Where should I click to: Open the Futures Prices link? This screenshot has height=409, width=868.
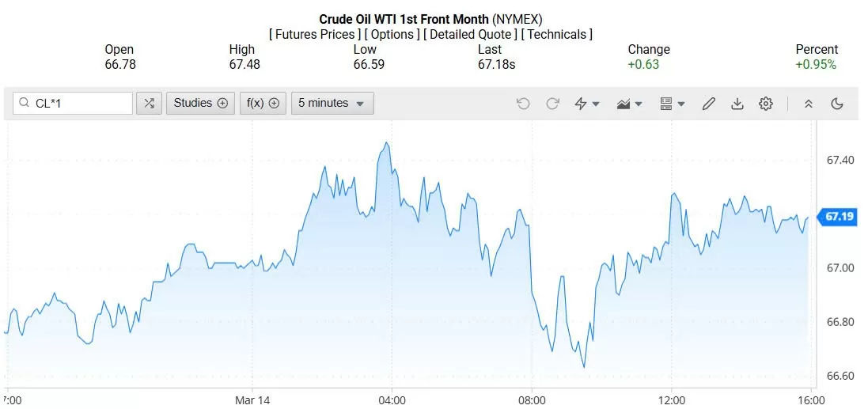point(315,34)
